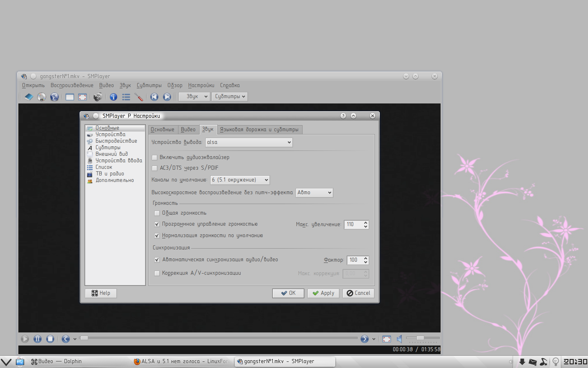Stop playback with the stop button
The height and width of the screenshot is (368, 588).
(50, 339)
